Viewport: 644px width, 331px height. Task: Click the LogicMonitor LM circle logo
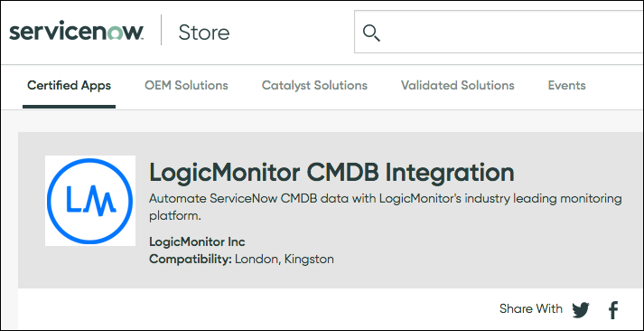90,201
